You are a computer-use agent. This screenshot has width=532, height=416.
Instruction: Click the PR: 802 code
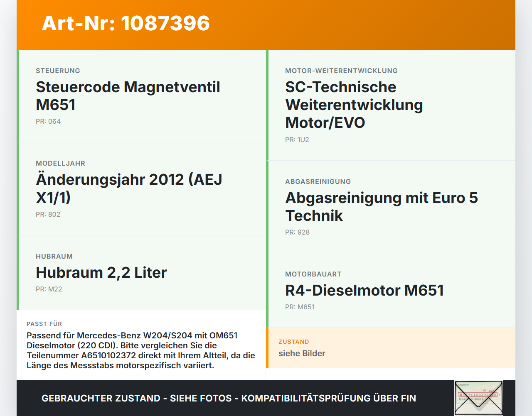click(x=48, y=215)
